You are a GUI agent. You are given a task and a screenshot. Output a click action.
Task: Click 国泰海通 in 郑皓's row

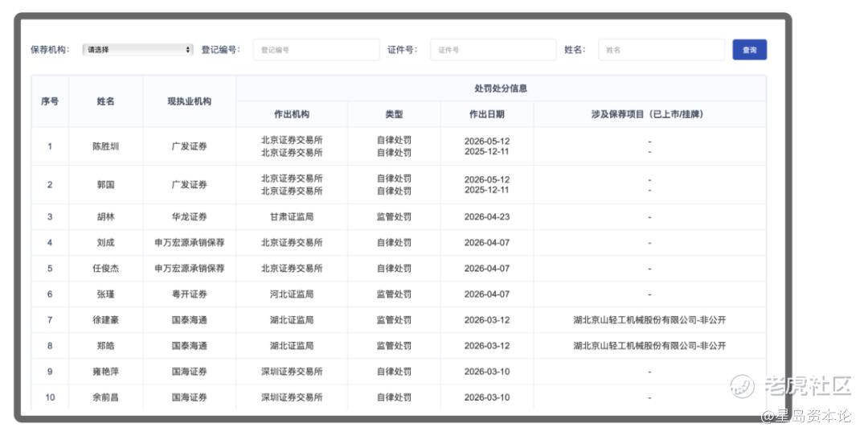[x=190, y=346]
